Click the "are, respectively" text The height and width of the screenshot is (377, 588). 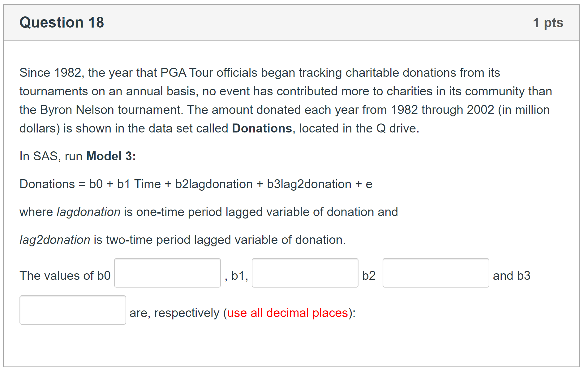[x=174, y=313]
